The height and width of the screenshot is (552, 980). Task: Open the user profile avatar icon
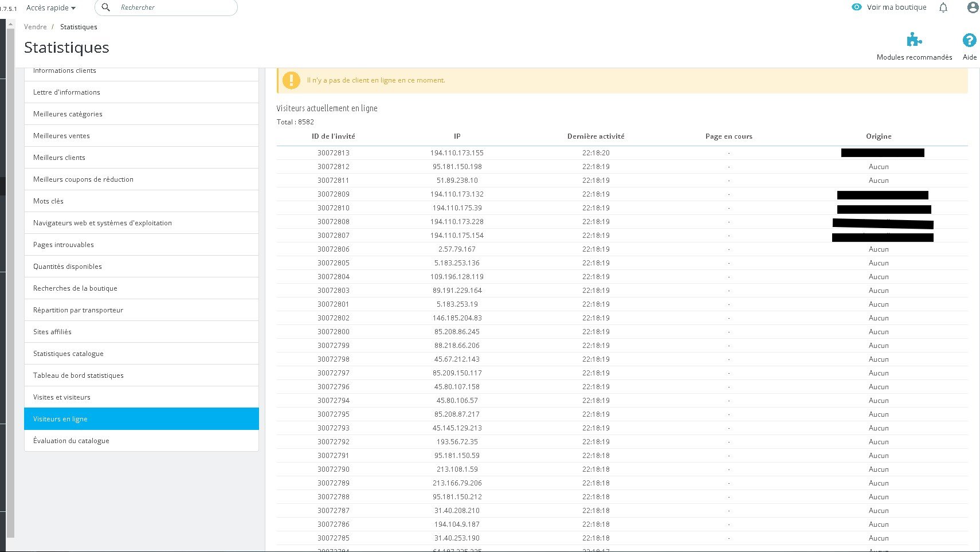tap(973, 7)
